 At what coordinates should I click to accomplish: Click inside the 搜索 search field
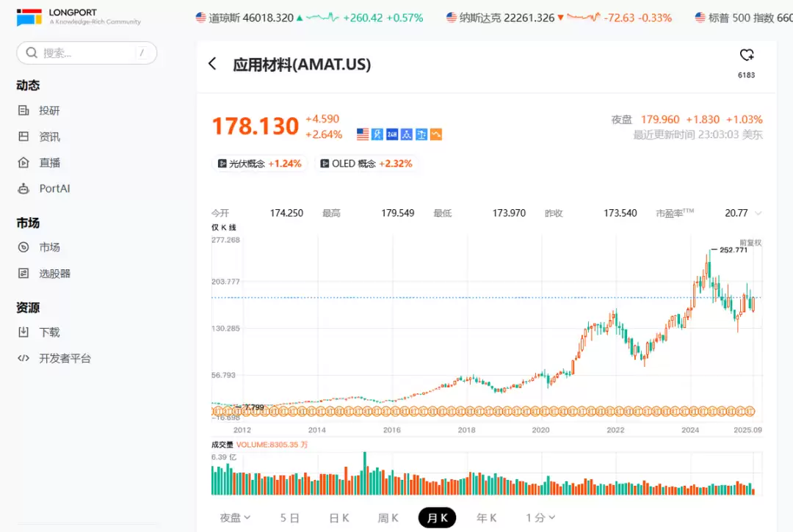click(87, 53)
